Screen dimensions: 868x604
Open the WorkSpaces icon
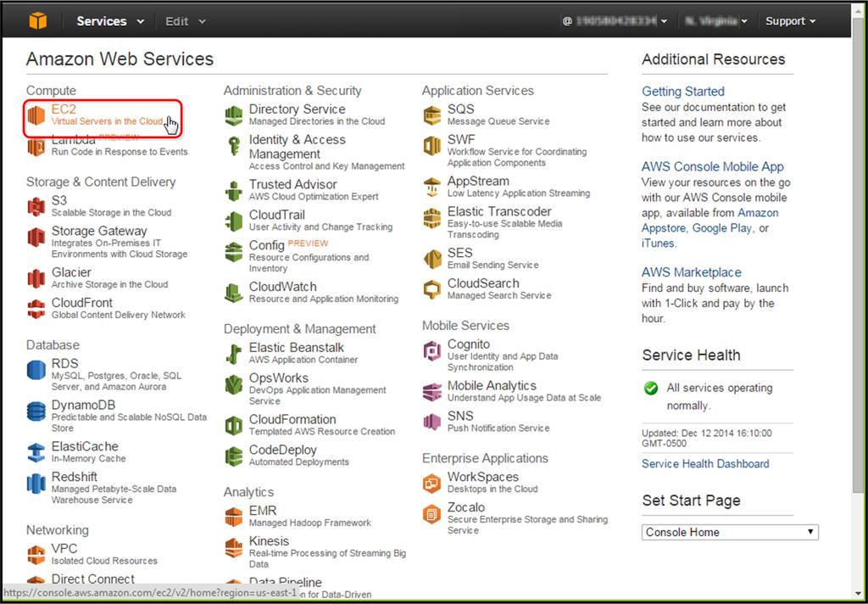click(x=432, y=484)
